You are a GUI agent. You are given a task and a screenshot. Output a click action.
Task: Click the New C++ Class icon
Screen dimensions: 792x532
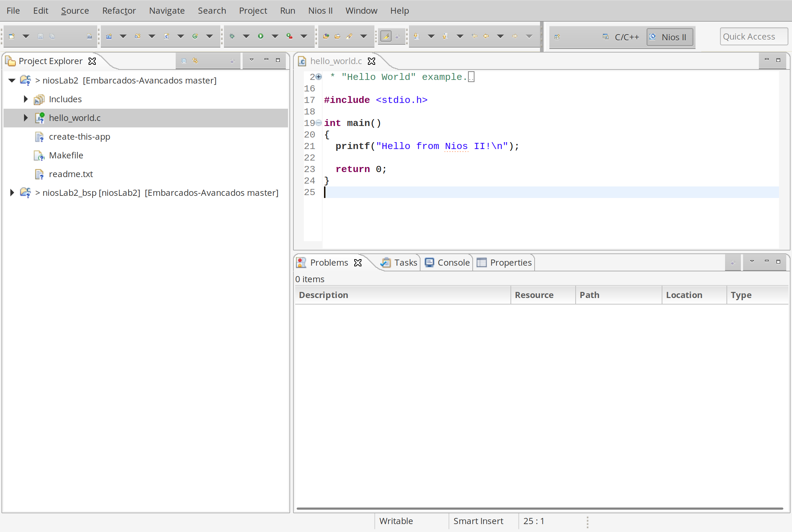pyautogui.click(x=195, y=36)
